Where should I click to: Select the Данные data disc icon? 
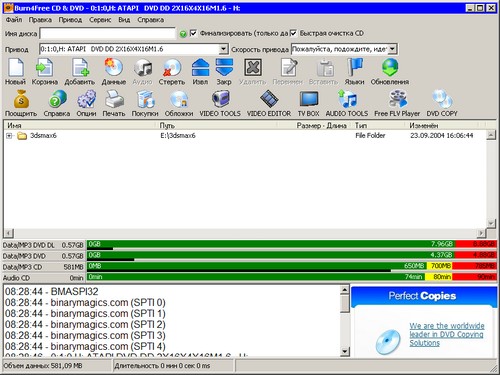click(x=113, y=68)
